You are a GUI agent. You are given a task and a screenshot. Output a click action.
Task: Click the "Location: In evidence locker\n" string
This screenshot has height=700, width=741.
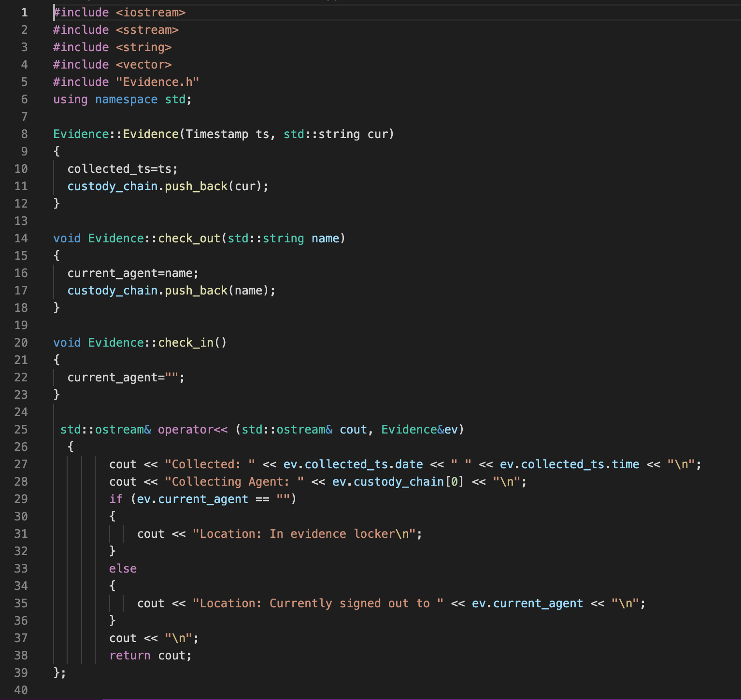(304, 534)
